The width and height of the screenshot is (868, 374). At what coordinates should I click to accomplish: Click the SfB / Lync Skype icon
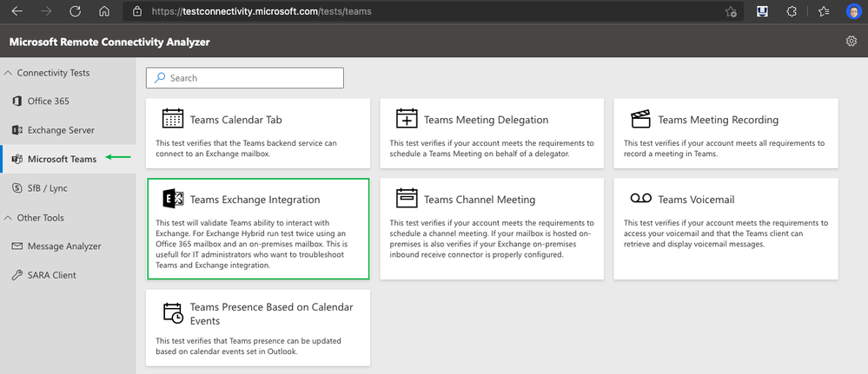point(17,188)
